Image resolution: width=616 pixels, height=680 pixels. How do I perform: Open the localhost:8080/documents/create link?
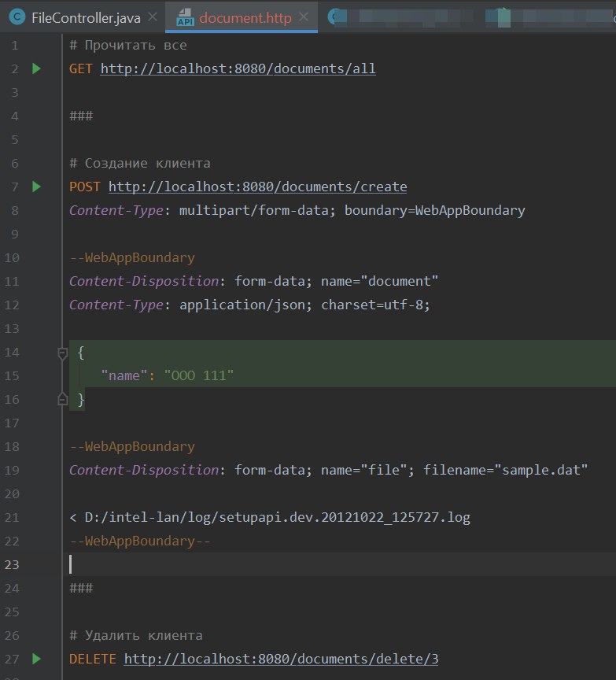[x=257, y=187]
